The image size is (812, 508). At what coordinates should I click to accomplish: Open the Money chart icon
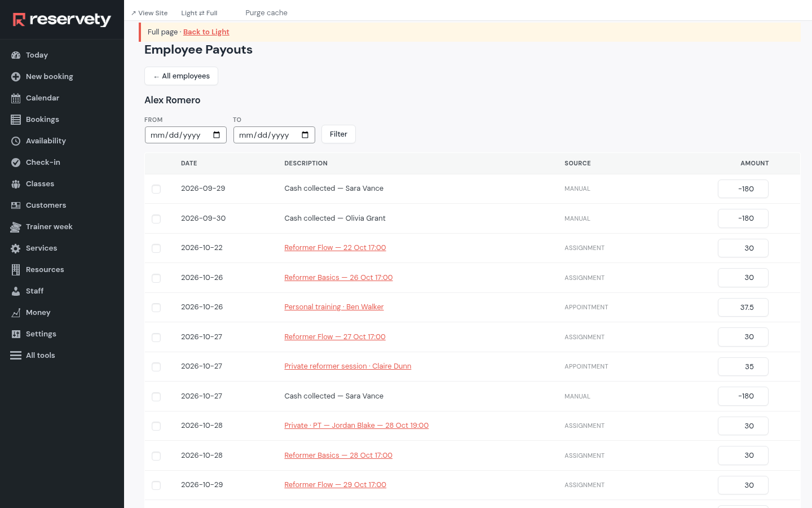point(16,313)
